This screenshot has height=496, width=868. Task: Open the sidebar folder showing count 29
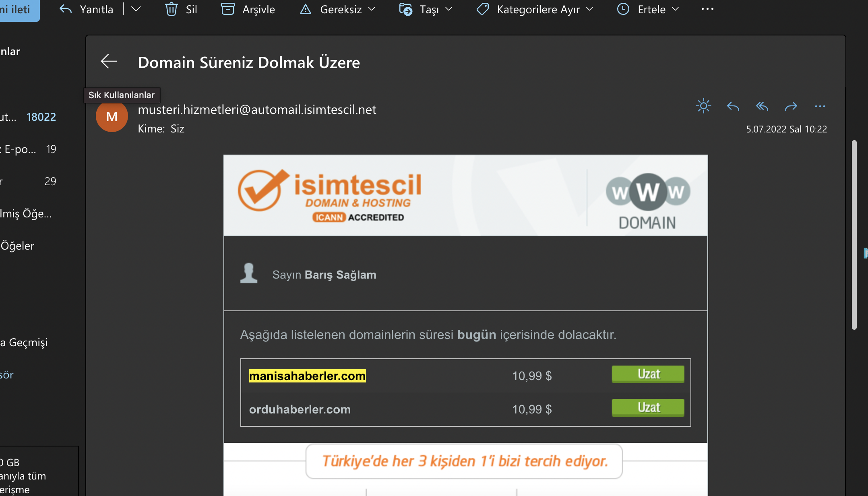[x=28, y=181]
